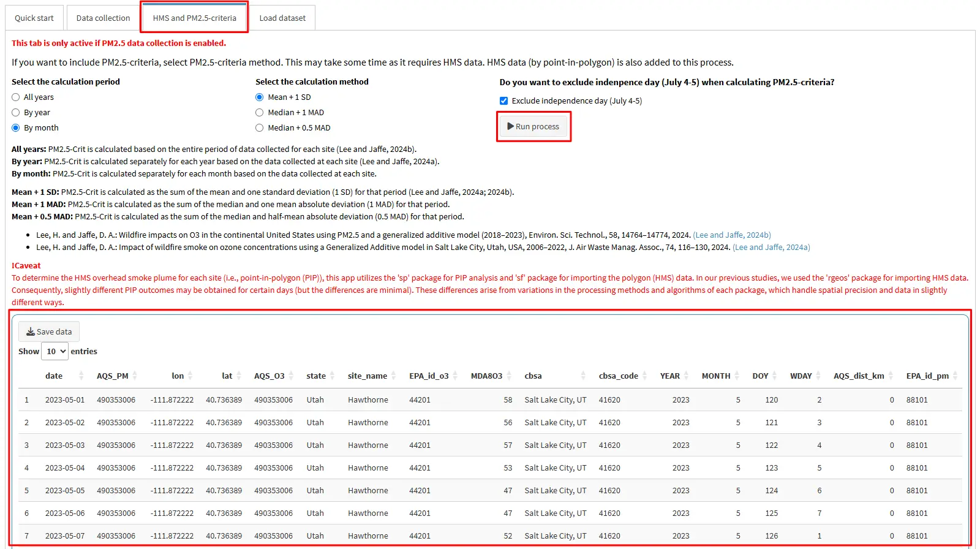
Task: Switch to the Data collection tab
Action: 103,18
